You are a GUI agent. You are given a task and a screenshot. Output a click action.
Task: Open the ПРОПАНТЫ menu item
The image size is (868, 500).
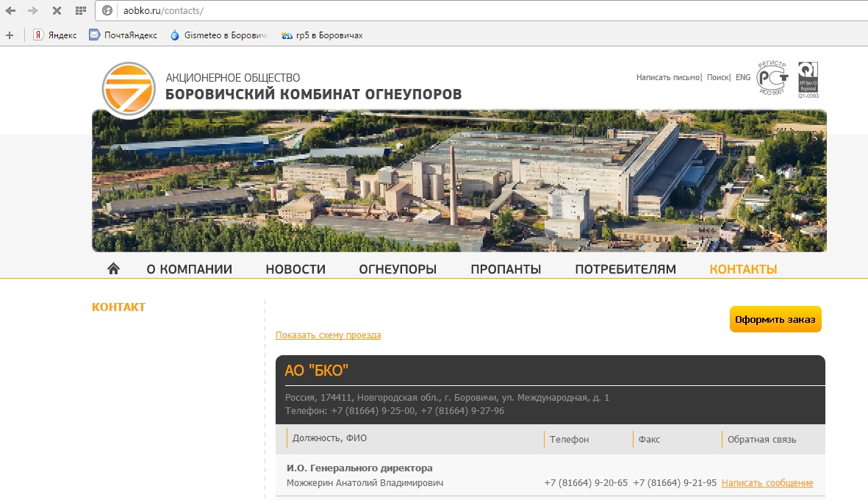506,269
